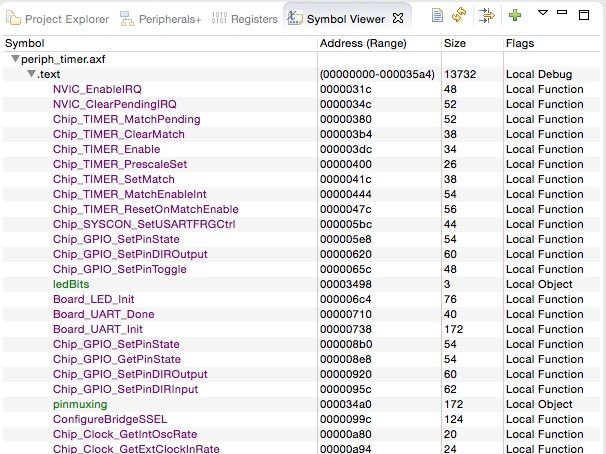Image resolution: width=606 pixels, height=454 pixels.
Task: Open the view menu triangle dropdown
Action: click(x=543, y=13)
